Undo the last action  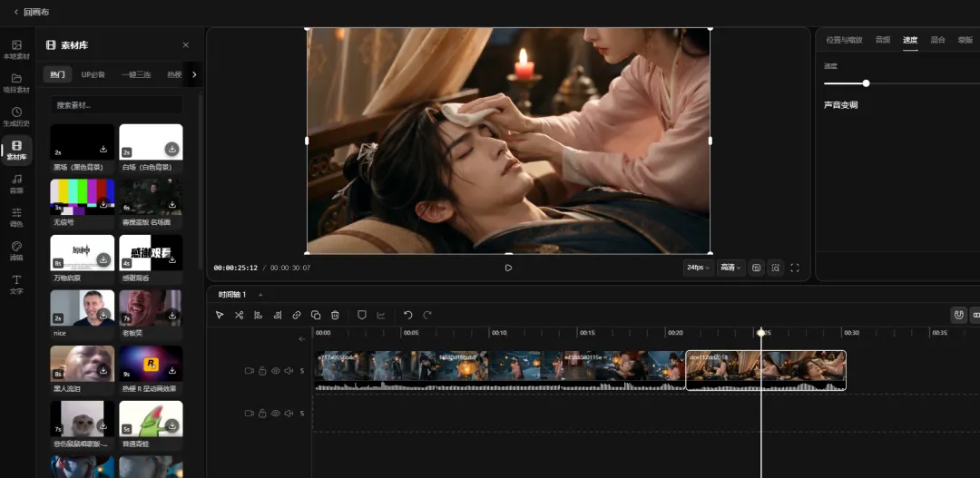tap(408, 315)
